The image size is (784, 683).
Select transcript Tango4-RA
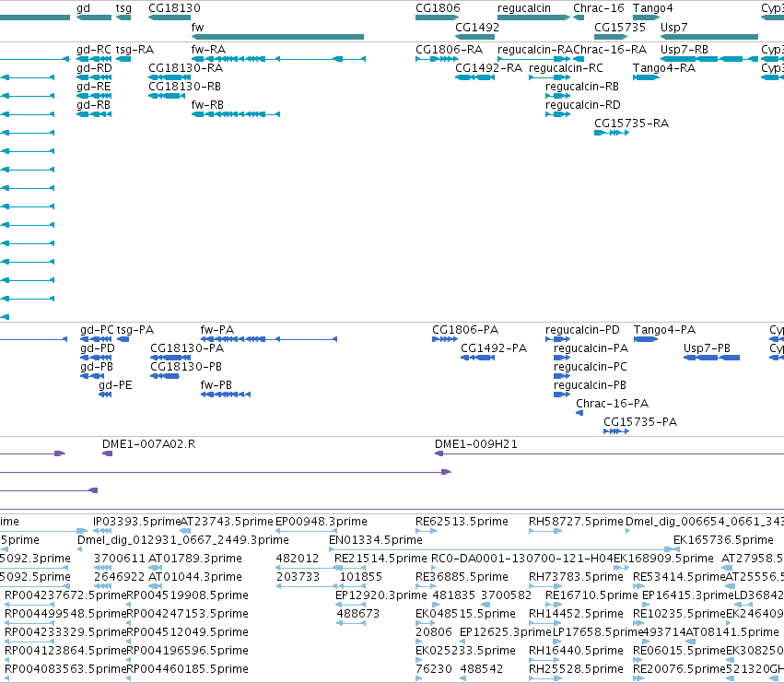click(x=646, y=77)
